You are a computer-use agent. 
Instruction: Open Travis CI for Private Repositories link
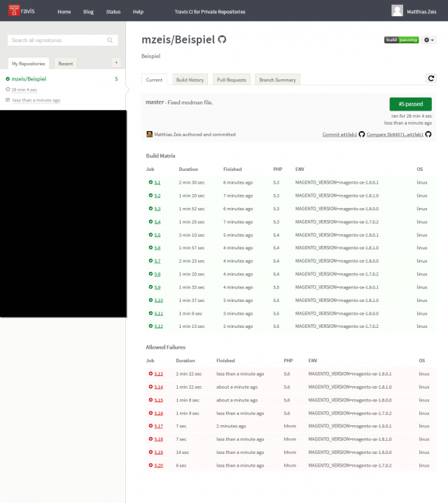click(210, 12)
